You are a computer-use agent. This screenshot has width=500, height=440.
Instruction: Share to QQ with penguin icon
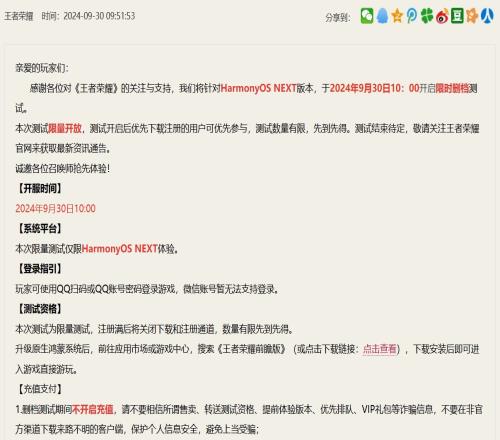(383, 16)
